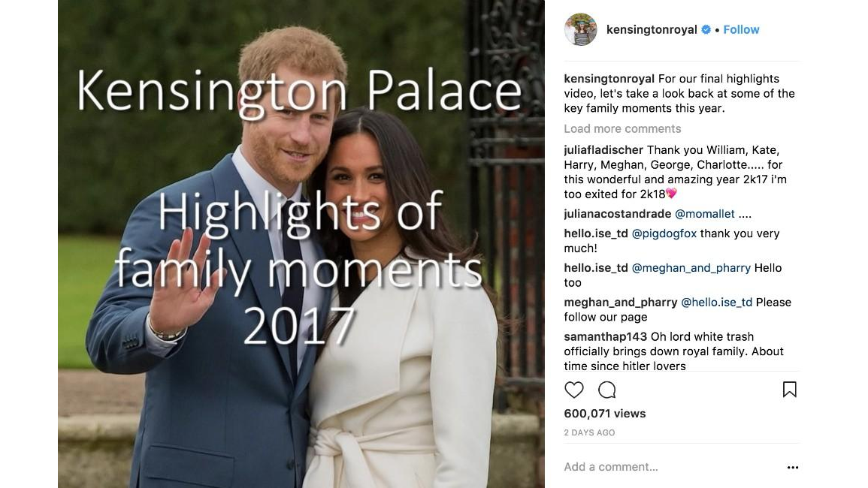Play the Kensington Palace highlights video
This screenshot has height=488, width=868.
301,244
